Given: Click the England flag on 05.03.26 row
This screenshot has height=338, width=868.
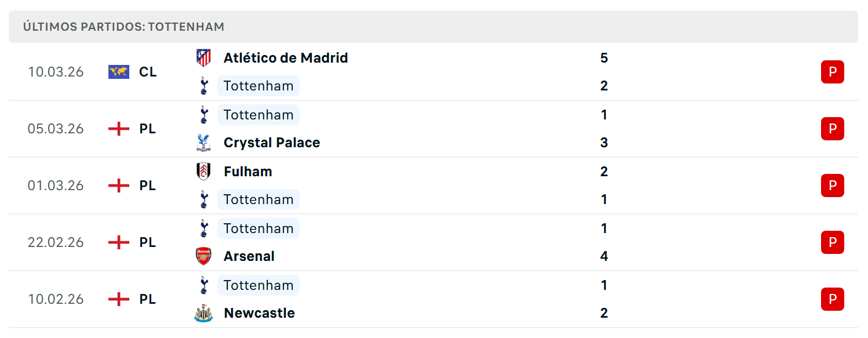Looking at the screenshot, I should [119, 129].
